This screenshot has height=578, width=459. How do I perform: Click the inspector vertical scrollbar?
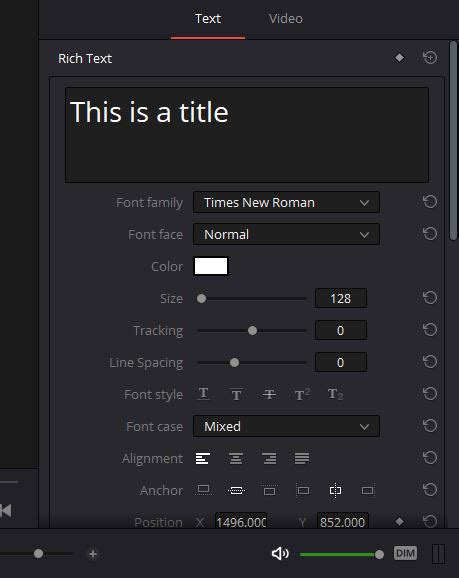tap(453, 141)
